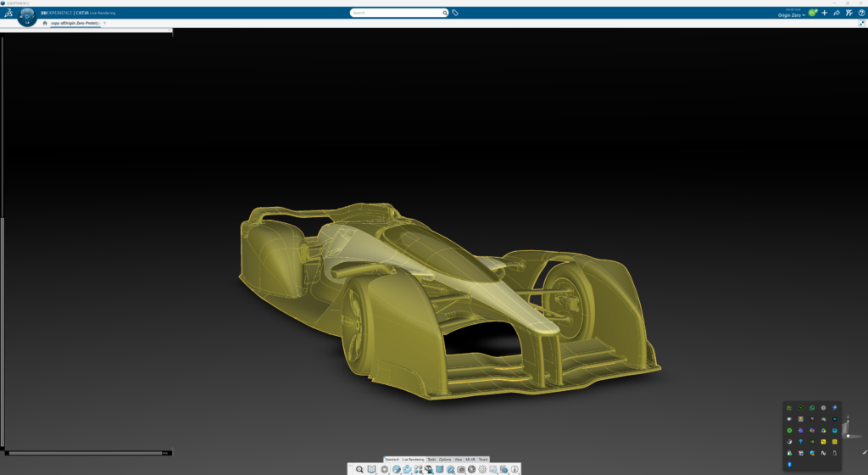This screenshot has width=868, height=475.
Task: Add a new tab with plus button
Action: click(104, 23)
